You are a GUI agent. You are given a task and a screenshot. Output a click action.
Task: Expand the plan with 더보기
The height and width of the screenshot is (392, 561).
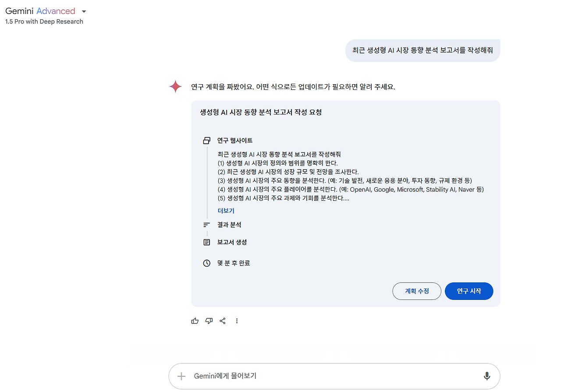[x=226, y=211]
